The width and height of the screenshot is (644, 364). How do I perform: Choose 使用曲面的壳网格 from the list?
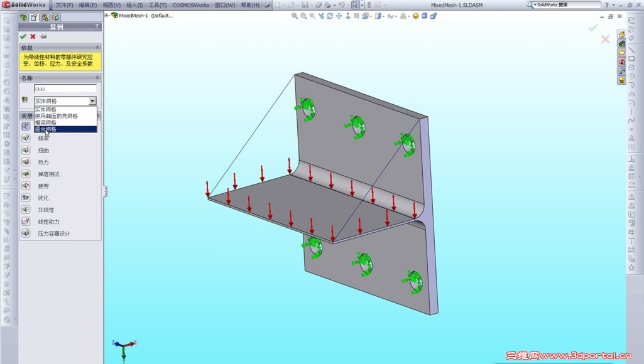(65, 116)
